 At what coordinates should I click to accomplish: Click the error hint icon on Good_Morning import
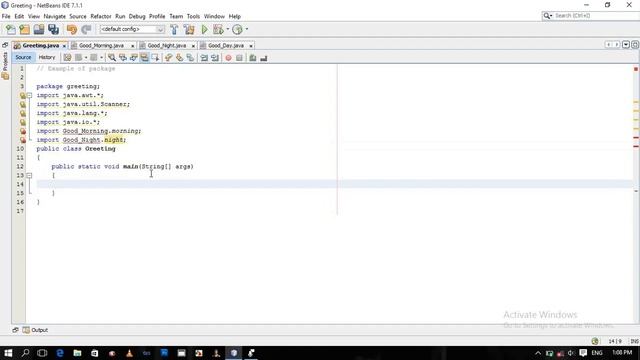tap(23, 131)
